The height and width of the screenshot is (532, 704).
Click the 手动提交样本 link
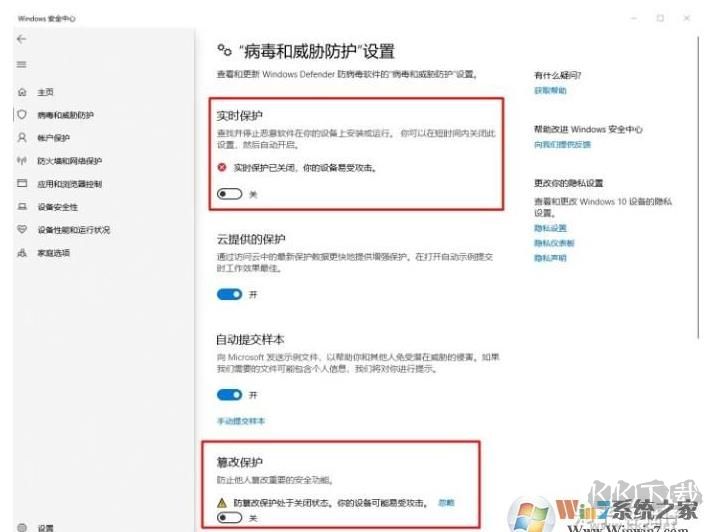tap(241, 421)
